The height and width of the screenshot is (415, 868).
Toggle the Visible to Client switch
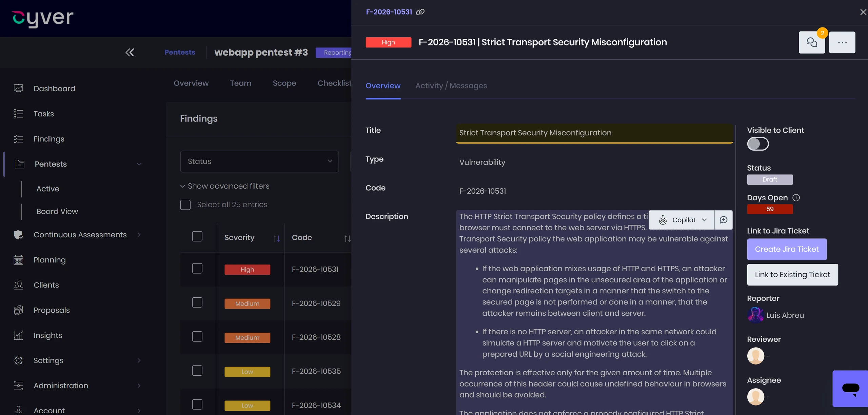[x=758, y=144]
